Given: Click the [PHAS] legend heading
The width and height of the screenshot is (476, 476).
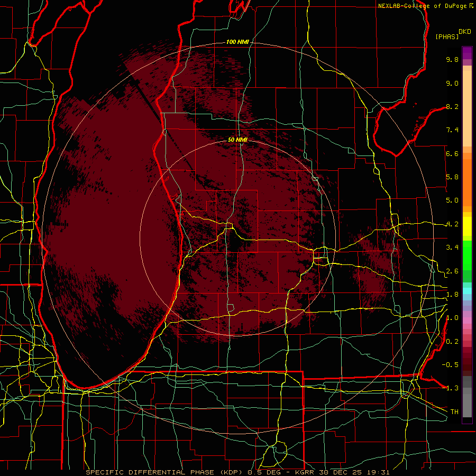Looking at the screenshot, I should pyautogui.click(x=447, y=36).
